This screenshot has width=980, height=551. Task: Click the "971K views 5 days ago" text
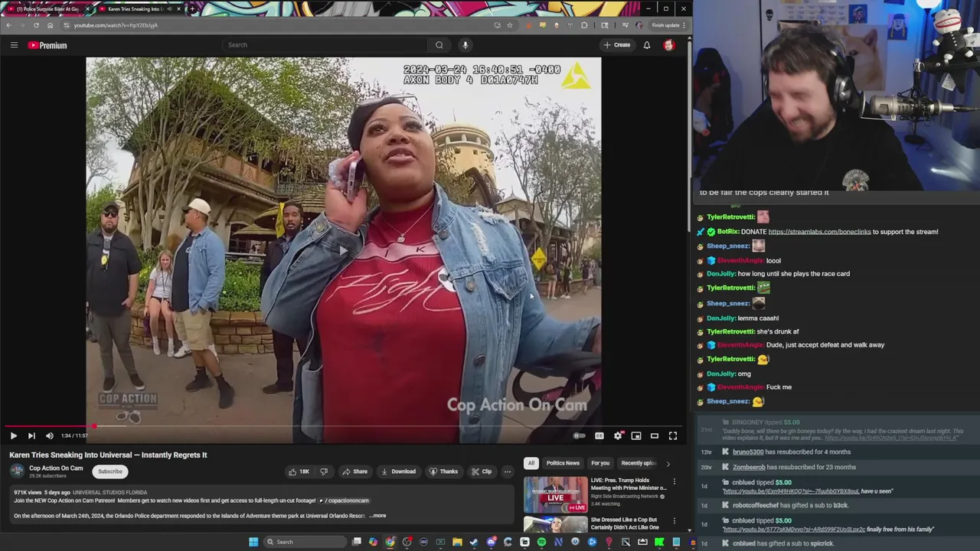(x=41, y=492)
